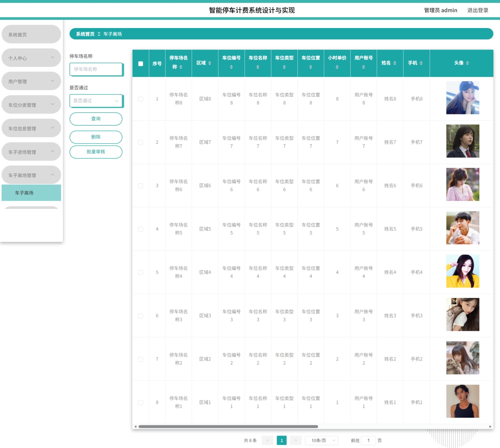Sort table by 区域 column arrows

pos(210,63)
